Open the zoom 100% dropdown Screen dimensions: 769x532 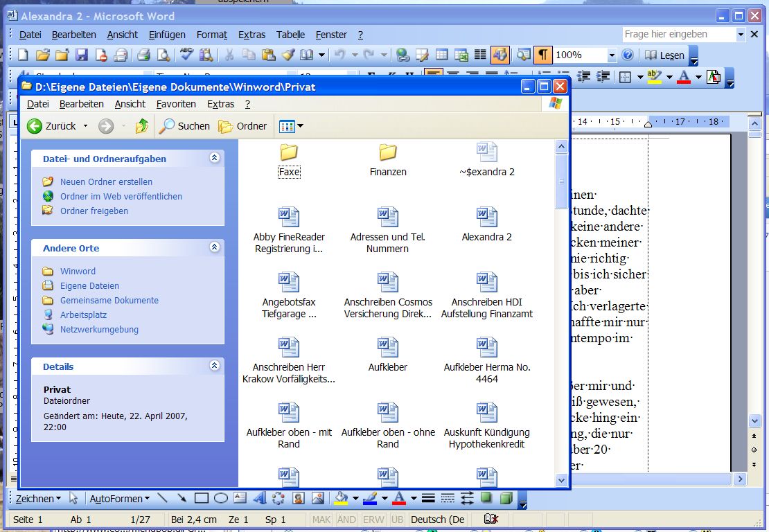click(612, 55)
